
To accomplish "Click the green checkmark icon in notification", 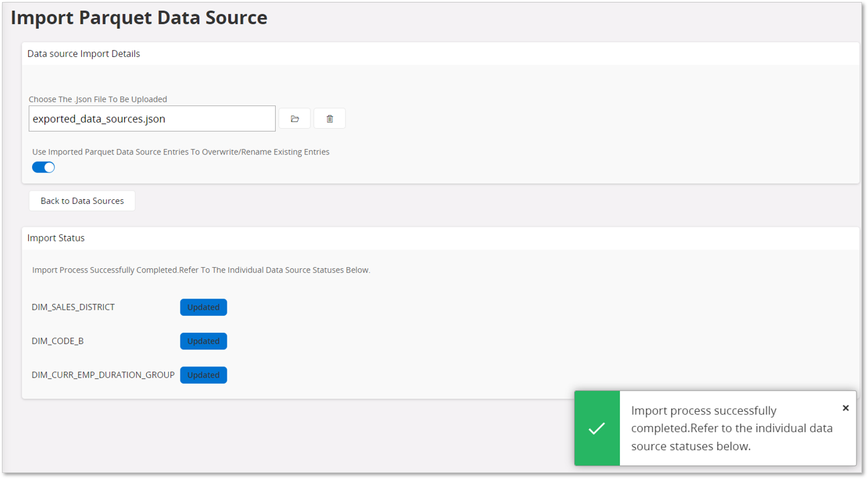I will tap(597, 428).
